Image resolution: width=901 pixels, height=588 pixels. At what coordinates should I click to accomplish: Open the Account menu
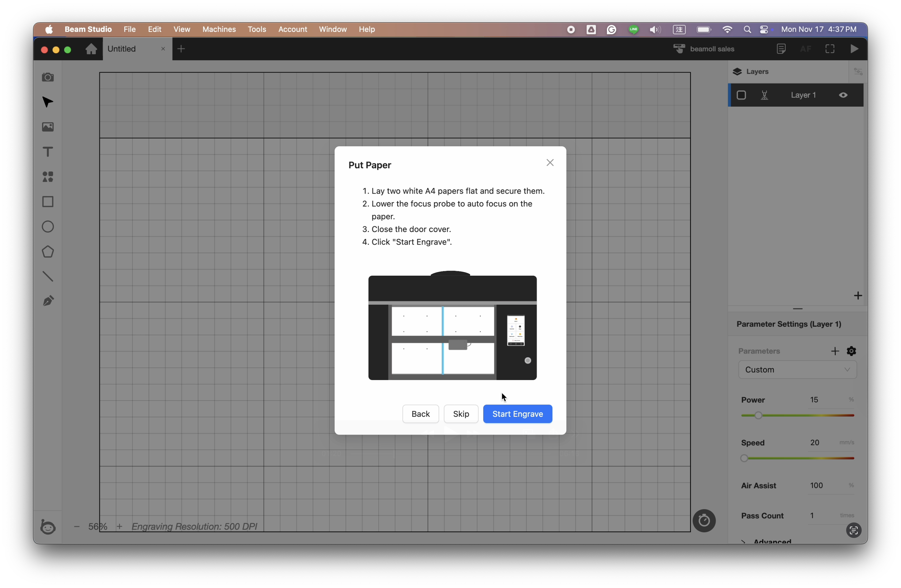(x=292, y=29)
